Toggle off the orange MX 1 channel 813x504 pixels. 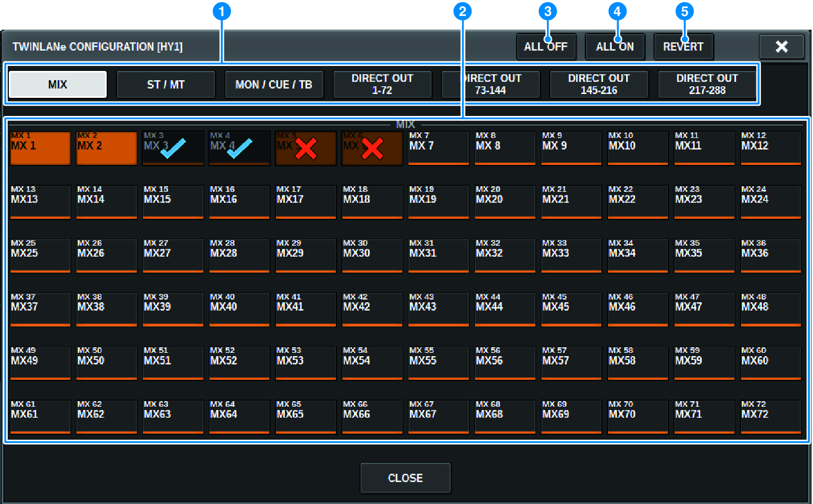40,148
